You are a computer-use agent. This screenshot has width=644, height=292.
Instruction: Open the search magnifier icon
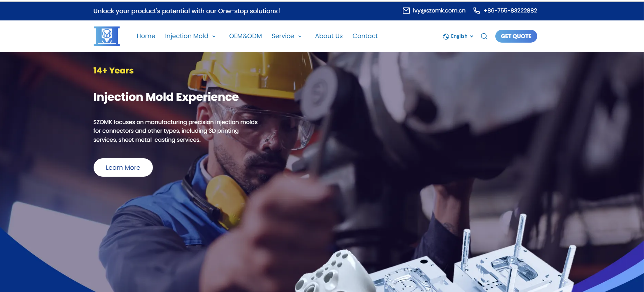coord(484,36)
